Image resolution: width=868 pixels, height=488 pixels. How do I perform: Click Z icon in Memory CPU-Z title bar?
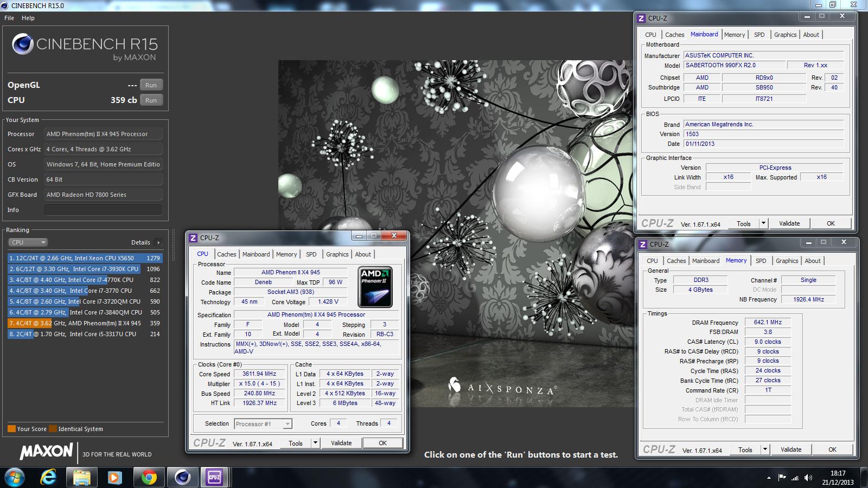click(x=643, y=245)
